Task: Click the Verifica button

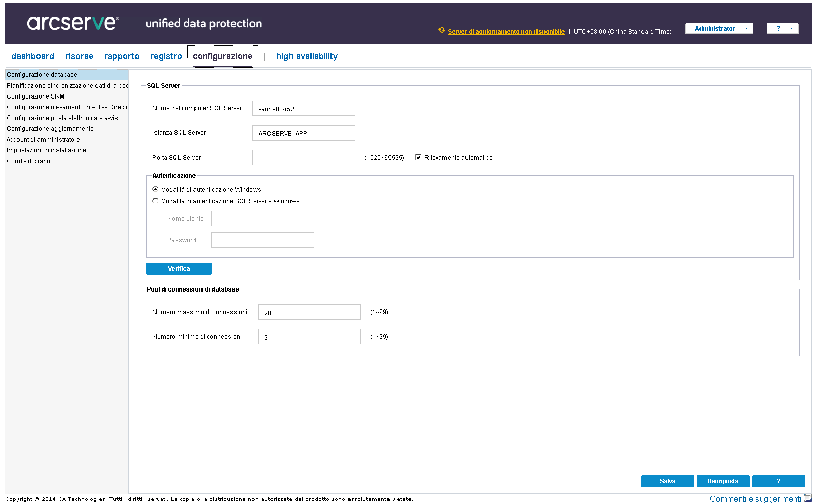Action: click(x=179, y=269)
